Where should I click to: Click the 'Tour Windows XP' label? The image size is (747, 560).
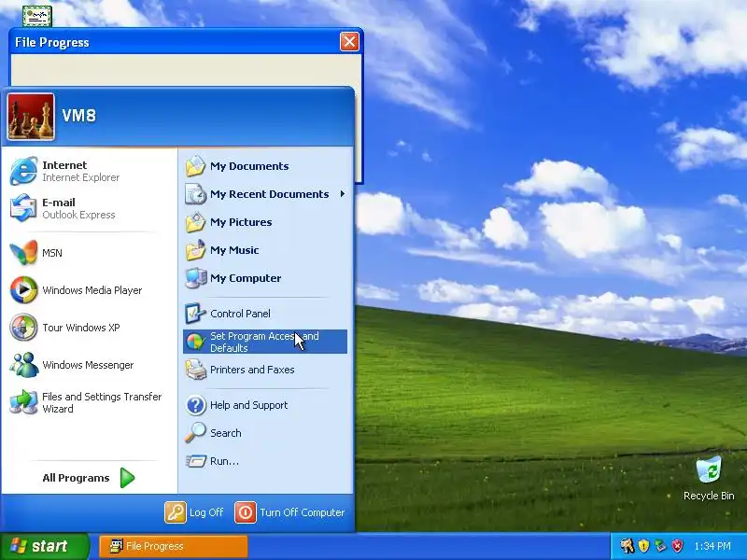(x=81, y=328)
